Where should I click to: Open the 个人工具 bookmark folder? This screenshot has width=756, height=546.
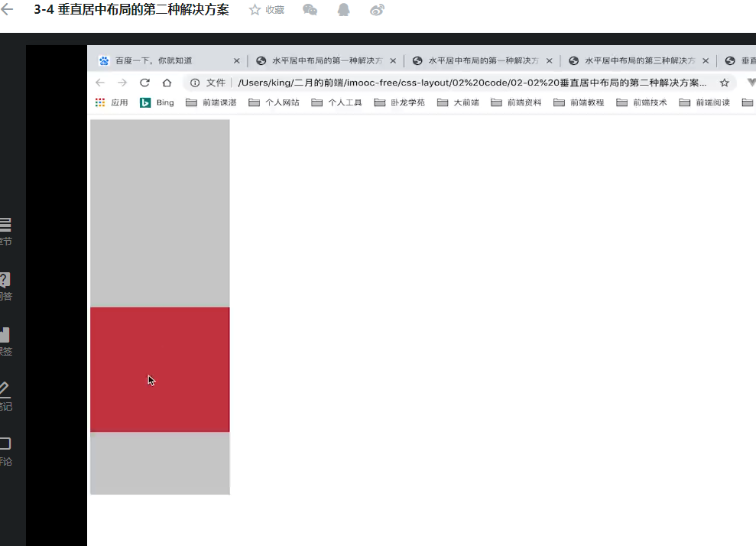(336, 102)
